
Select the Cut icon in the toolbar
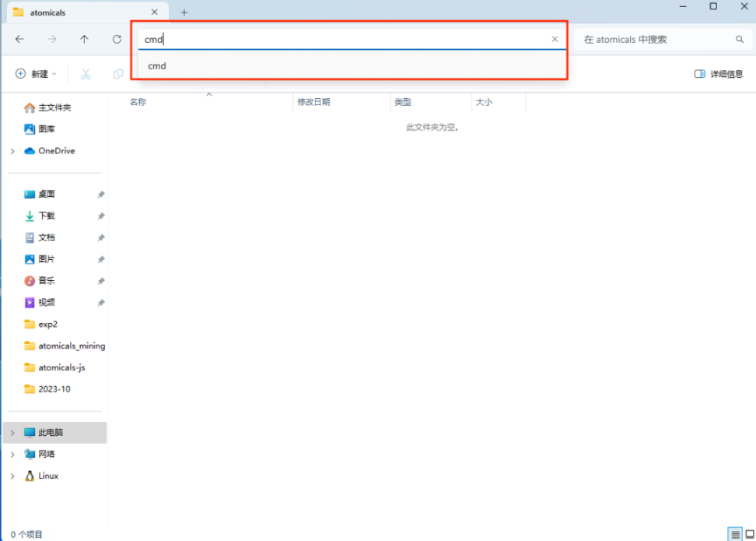pos(86,73)
